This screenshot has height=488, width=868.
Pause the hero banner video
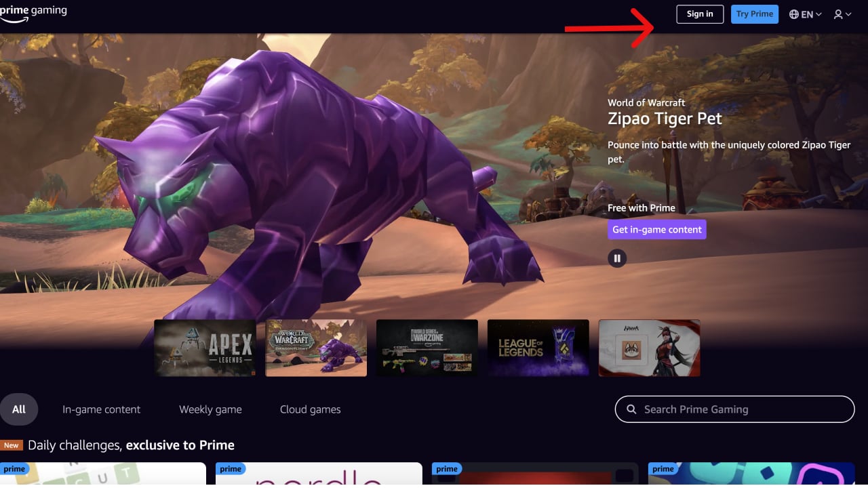click(x=617, y=258)
